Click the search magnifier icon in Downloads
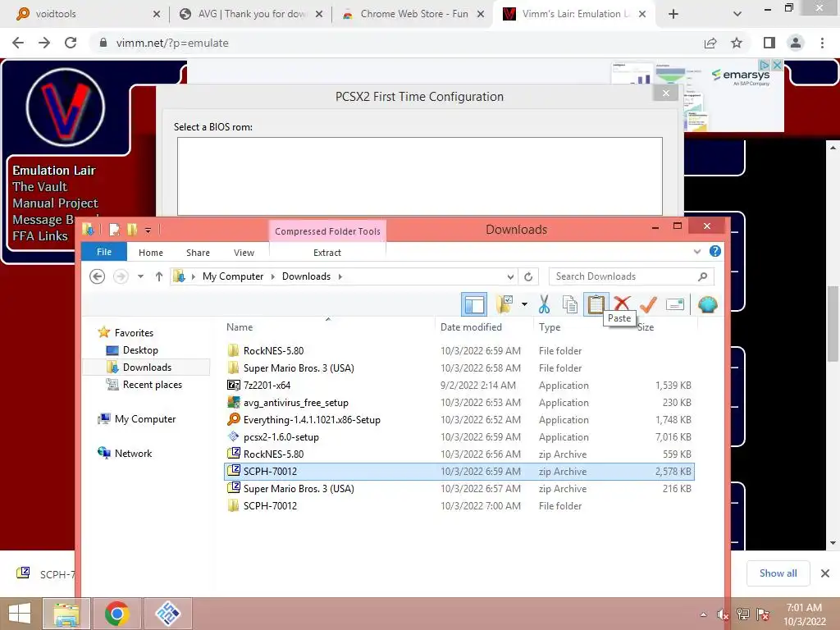The width and height of the screenshot is (840, 630). click(x=703, y=276)
